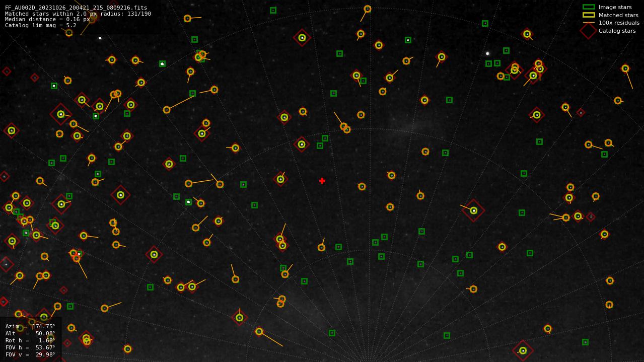Click the 'Alt = 50.08°' readout
The height and width of the screenshot is (362, 644).
[30, 333]
